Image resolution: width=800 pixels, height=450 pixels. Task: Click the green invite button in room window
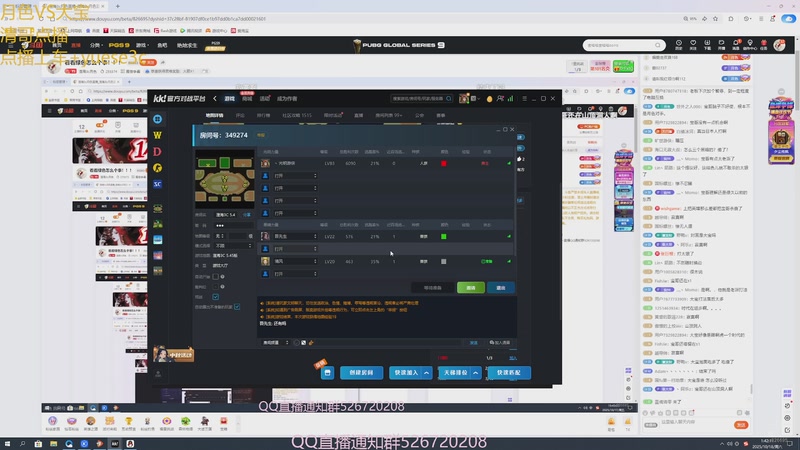pyautogui.click(x=471, y=288)
